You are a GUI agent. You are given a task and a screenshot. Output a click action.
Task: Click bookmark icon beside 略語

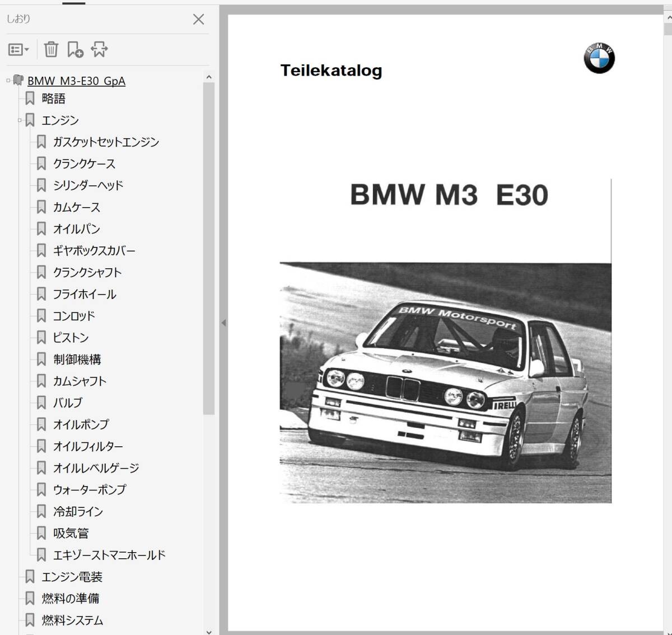pos(30,99)
